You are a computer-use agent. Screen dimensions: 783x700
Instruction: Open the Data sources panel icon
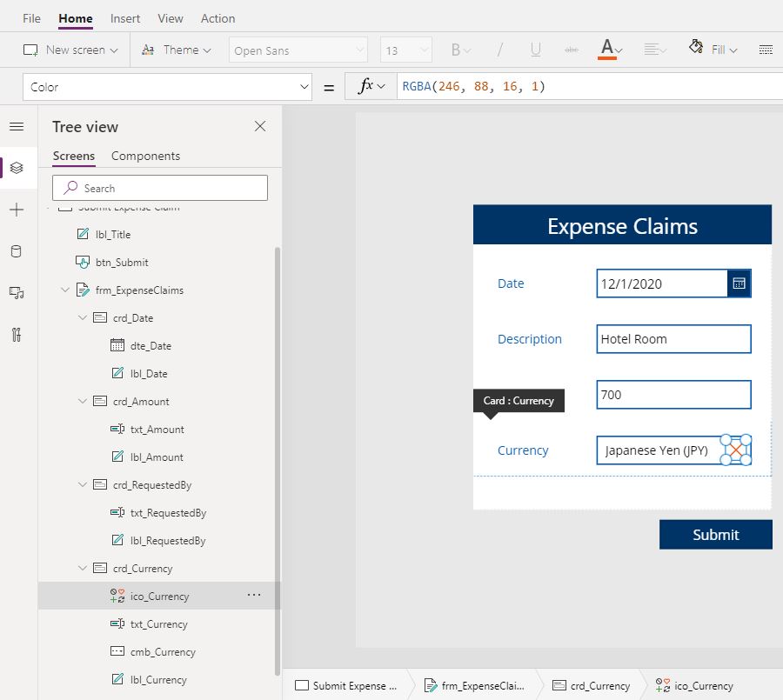click(x=17, y=250)
